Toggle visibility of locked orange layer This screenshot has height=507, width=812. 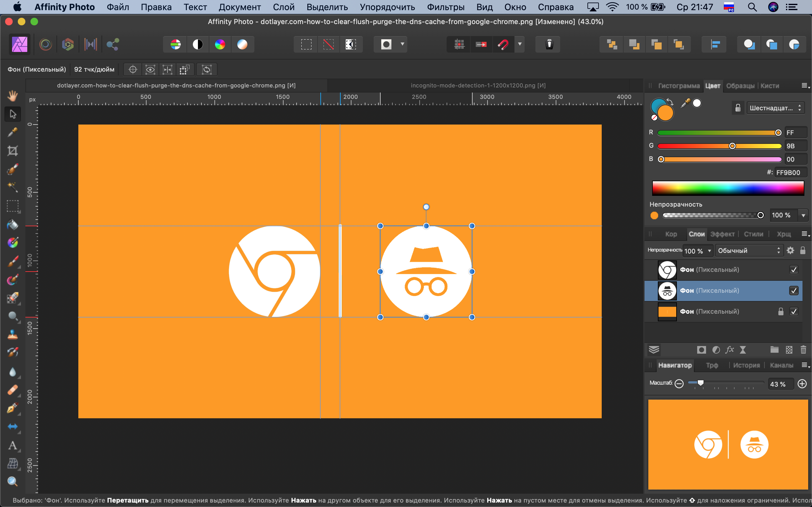click(794, 311)
